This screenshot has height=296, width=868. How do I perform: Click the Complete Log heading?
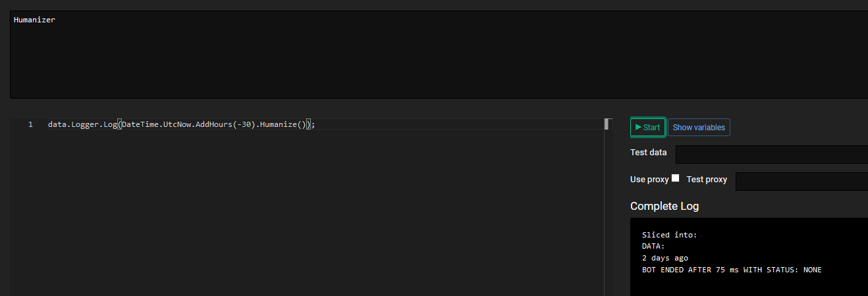665,206
